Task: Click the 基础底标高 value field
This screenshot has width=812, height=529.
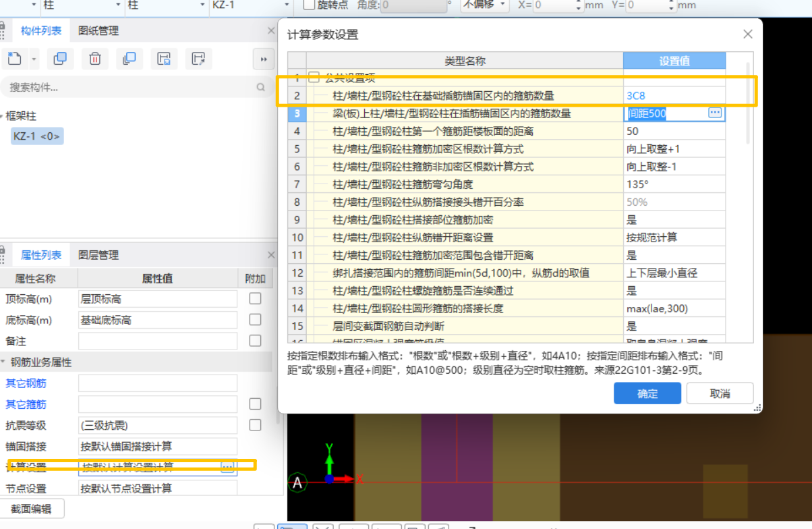Action: (158, 320)
